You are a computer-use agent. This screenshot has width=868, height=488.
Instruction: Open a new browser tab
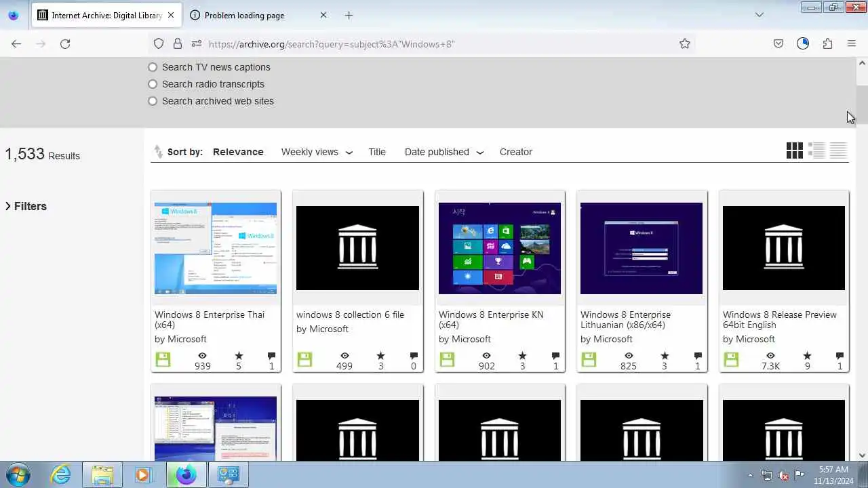point(349,15)
